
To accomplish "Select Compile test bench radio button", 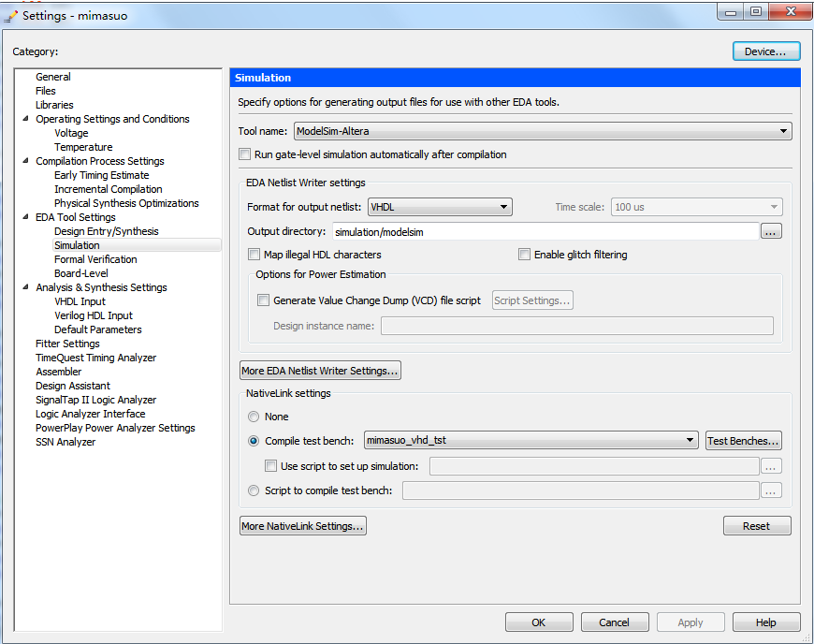I will [254, 441].
